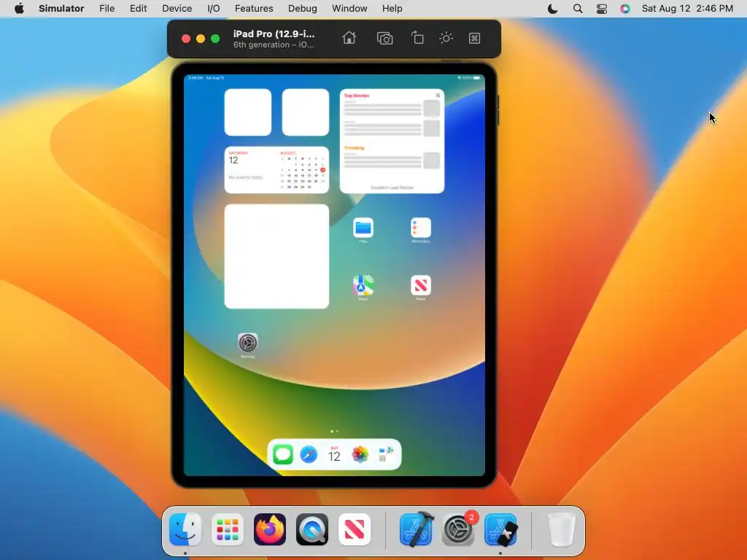Click the "iPad Pro (12.9-i..." window title
747x560 pixels.
pos(274,34)
